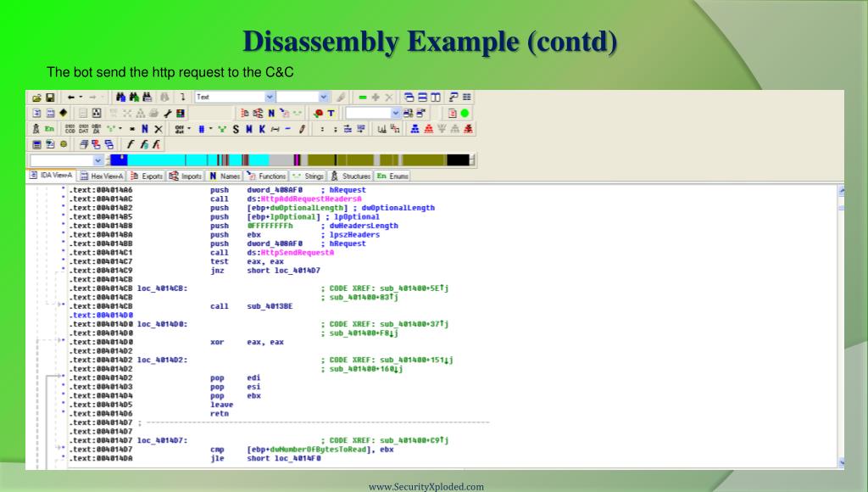This screenshot has width=868, height=492.
Task: Click the red breakpoint icon
Action: [319, 113]
